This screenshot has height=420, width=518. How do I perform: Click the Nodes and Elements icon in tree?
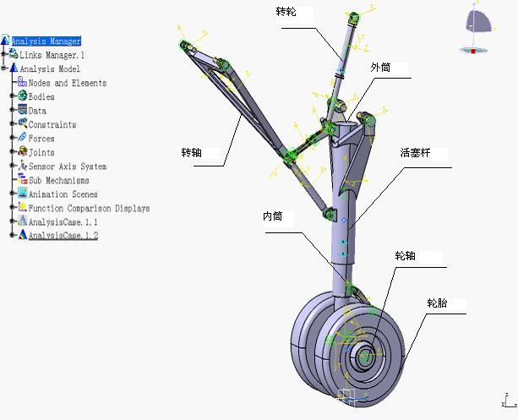coord(22,83)
